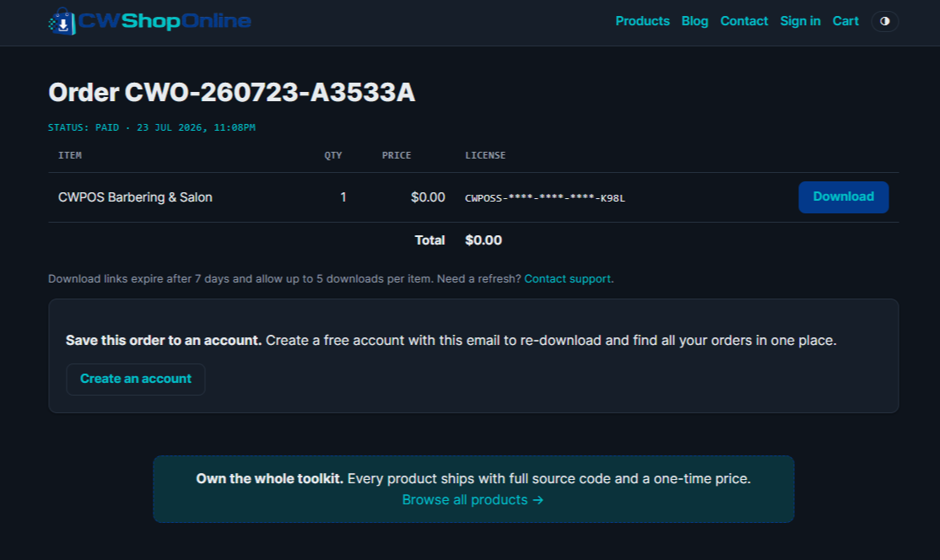Click the CWShopOnline shopping bag logo icon

coord(62,22)
